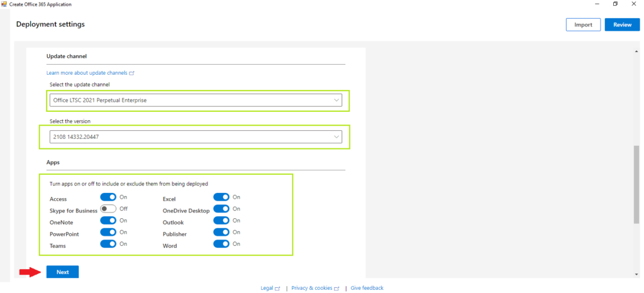The image size is (644, 293).
Task: Toggle the Outlook app switch
Action: point(221,220)
